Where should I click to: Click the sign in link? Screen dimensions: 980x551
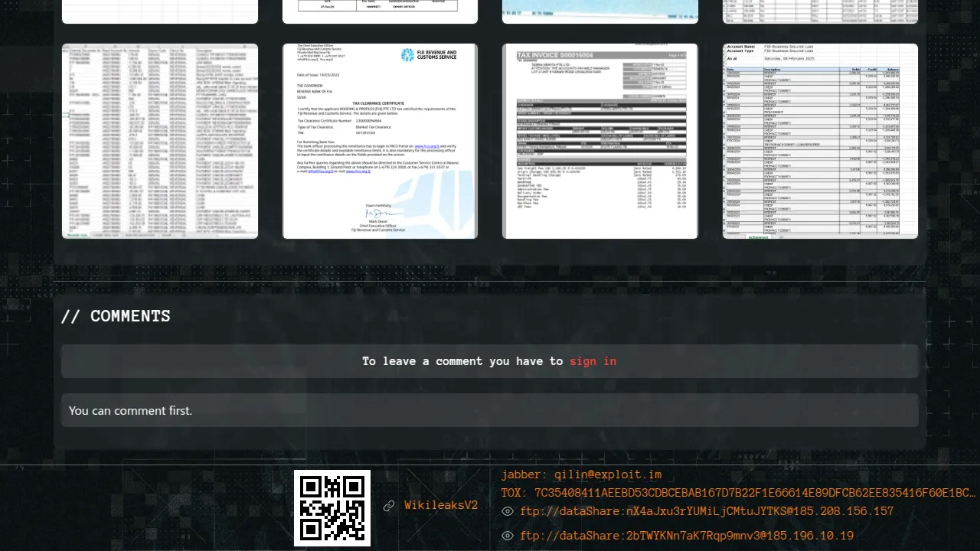point(593,361)
